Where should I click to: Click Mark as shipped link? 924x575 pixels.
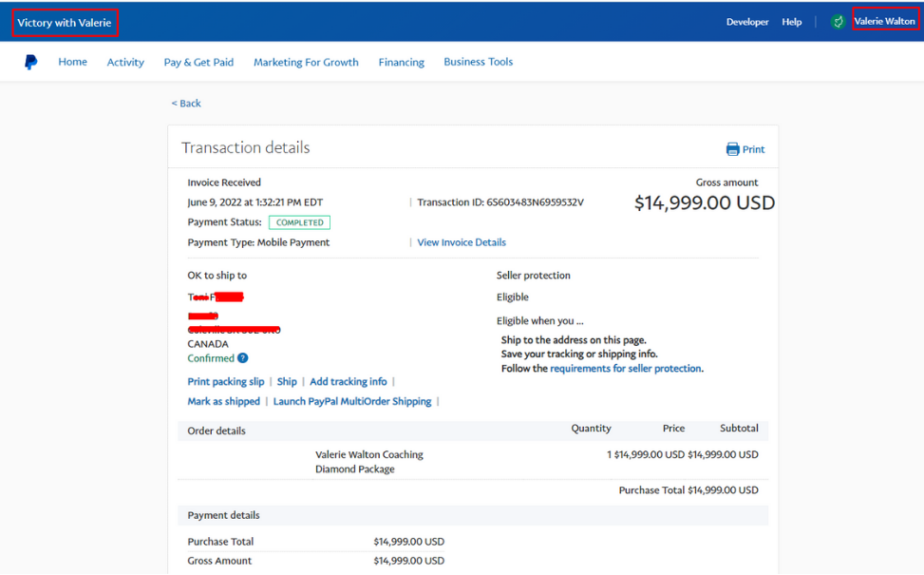click(x=223, y=401)
